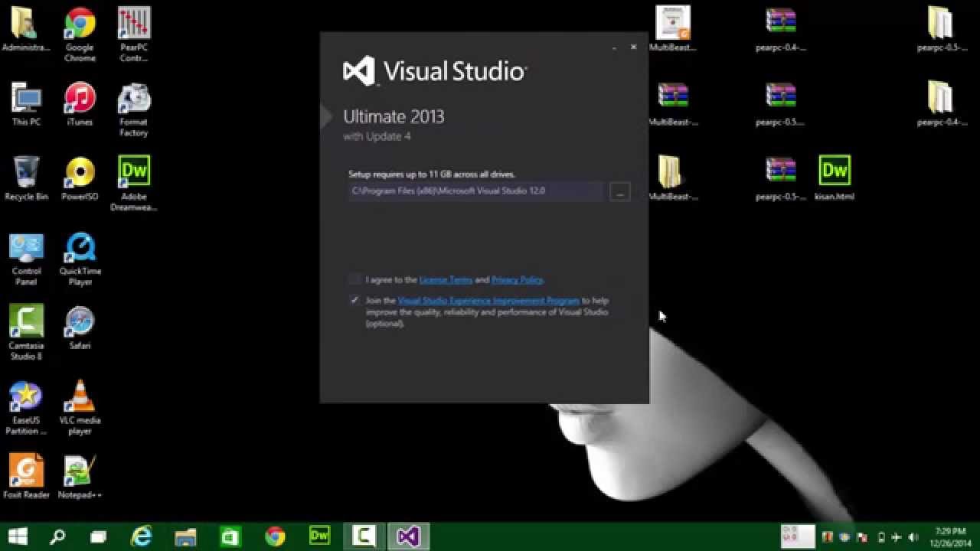980x551 pixels.
Task: Launch Internet Explorer from the taskbar
Action: point(142,536)
